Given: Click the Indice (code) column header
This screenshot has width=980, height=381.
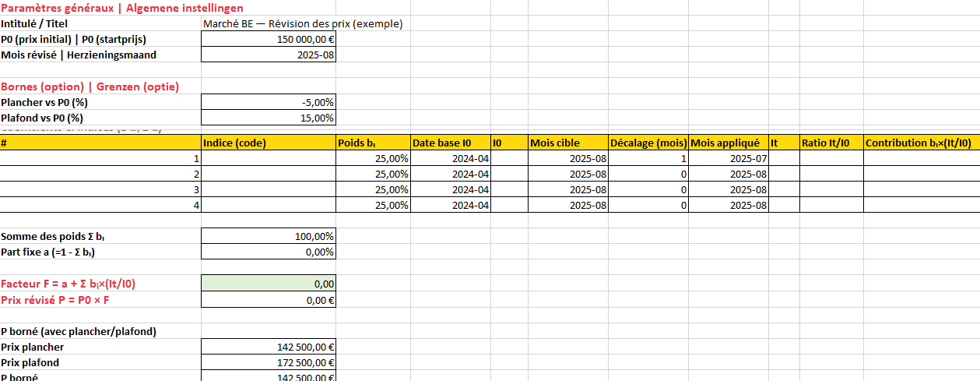Looking at the screenshot, I should tap(269, 143).
